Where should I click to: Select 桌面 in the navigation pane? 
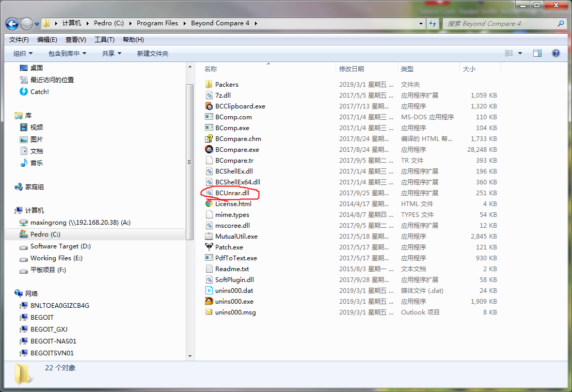31,68
